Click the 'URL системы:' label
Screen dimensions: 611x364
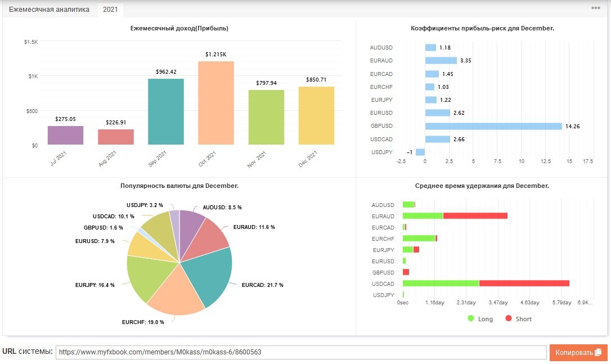27,351
